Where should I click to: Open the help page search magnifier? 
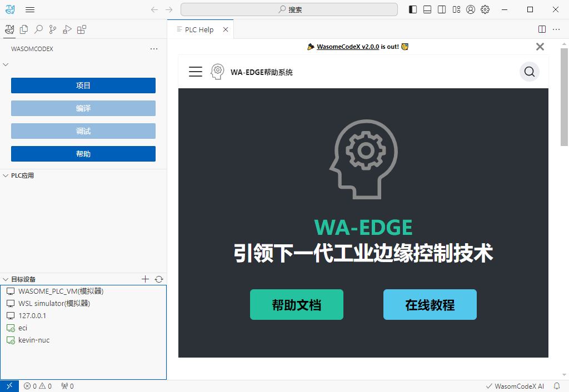click(x=530, y=72)
